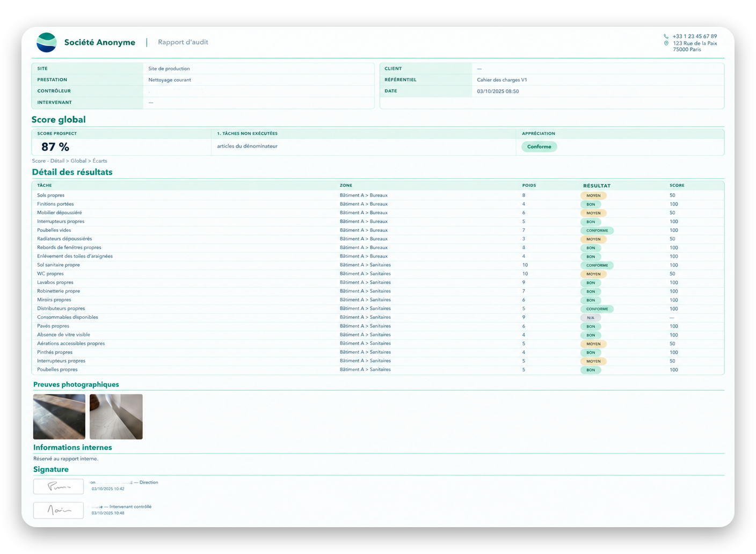
Task: Click the green Conforme appreciation badge
Action: (539, 147)
